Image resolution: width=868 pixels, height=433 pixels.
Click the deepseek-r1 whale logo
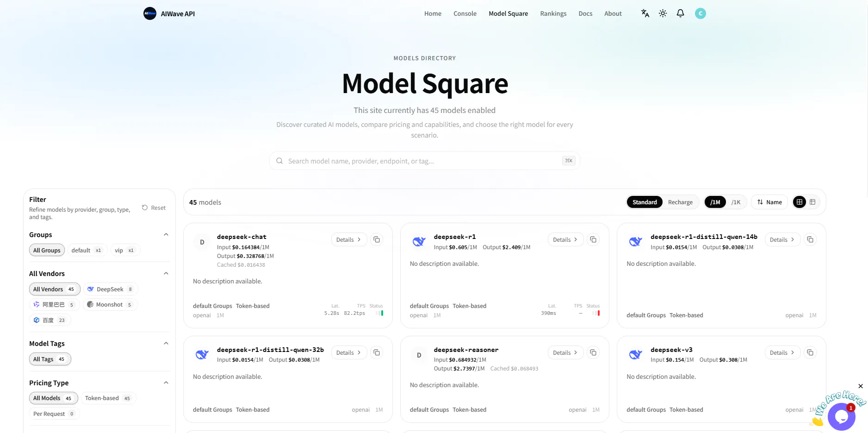pyautogui.click(x=419, y=241)
